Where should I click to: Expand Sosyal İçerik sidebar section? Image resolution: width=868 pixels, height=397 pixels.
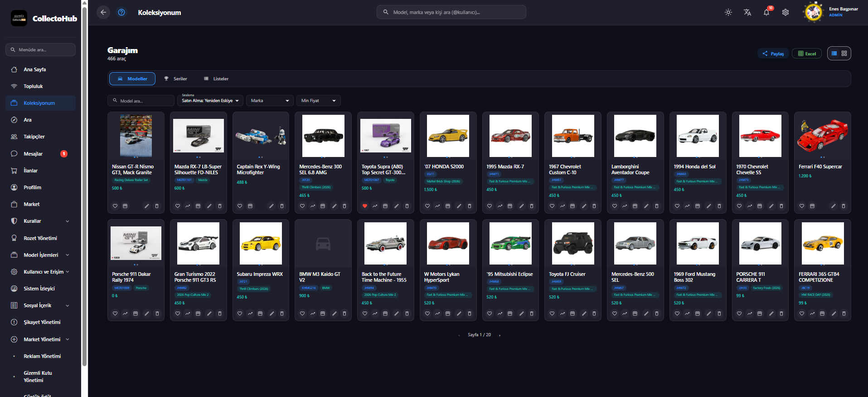point(40,305)
